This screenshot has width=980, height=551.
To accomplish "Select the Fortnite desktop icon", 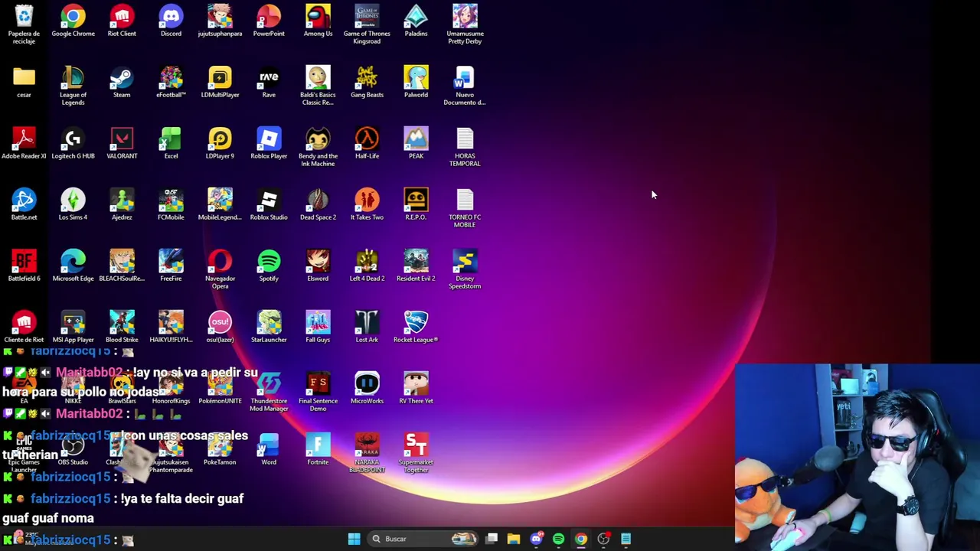I will [318, 449].
